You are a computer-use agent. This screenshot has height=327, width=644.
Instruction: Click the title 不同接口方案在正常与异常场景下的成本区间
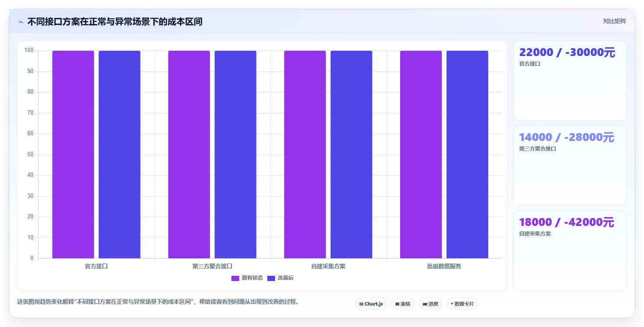[x=115, y=21]
